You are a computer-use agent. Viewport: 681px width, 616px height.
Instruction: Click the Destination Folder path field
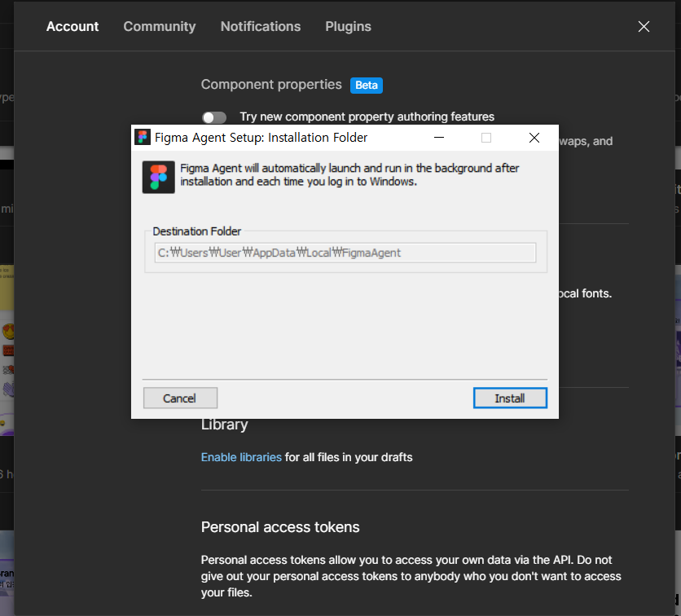pyautogui.click(x=345, y=253)
